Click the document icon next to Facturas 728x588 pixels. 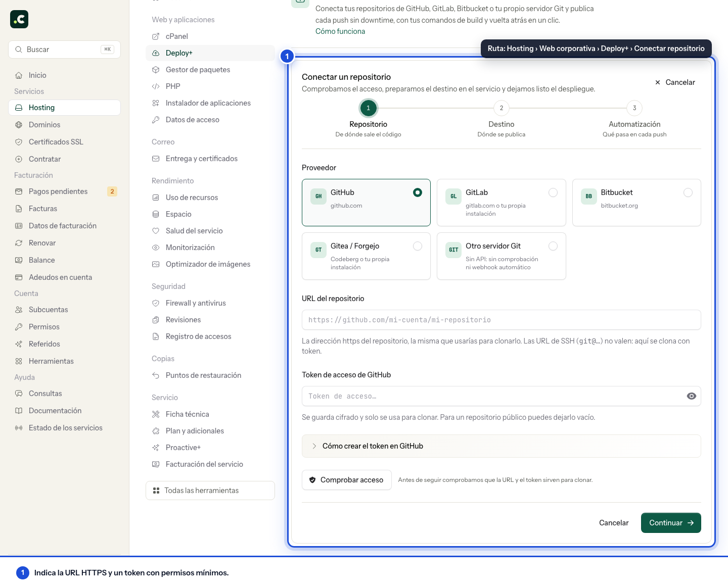click(19, 209)
